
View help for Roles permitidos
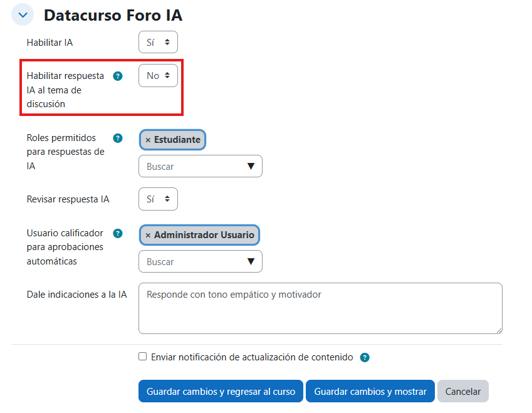(x=118, y=138)
